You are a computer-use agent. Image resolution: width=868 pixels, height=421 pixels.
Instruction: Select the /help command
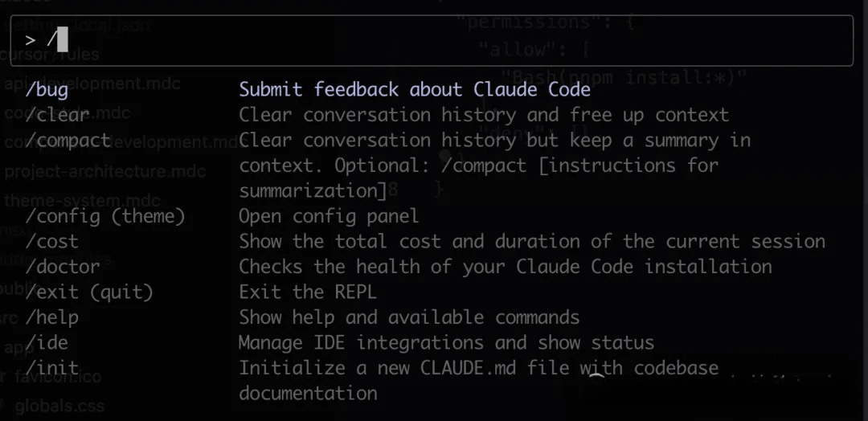coord(51,317)
